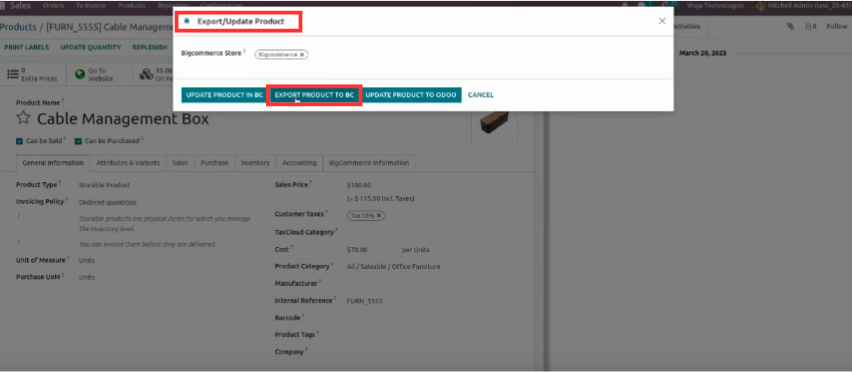Image resolution: width=852 pixels, height=372 pixels.
Task: Click Go To Website globe button
Action: pyautogui.click(x=99, y=74)
